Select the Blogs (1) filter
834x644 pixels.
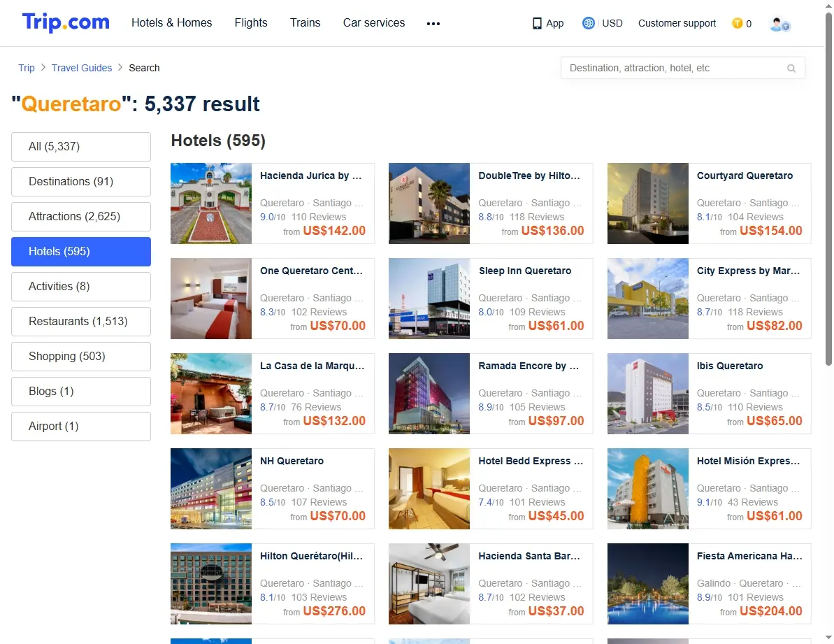(x=81, y=392)
